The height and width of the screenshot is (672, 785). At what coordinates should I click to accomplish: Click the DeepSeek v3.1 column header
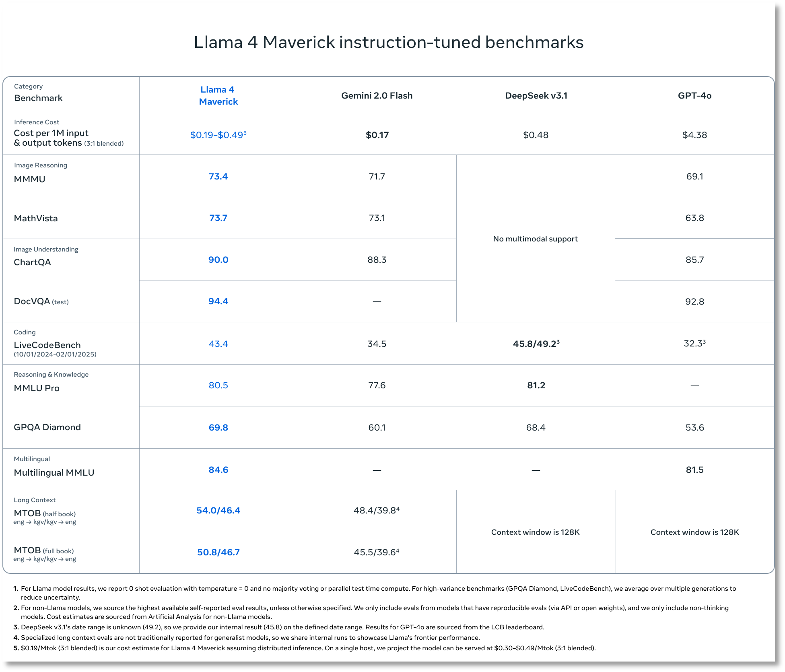pyautogui.click(x=536, y=96)
